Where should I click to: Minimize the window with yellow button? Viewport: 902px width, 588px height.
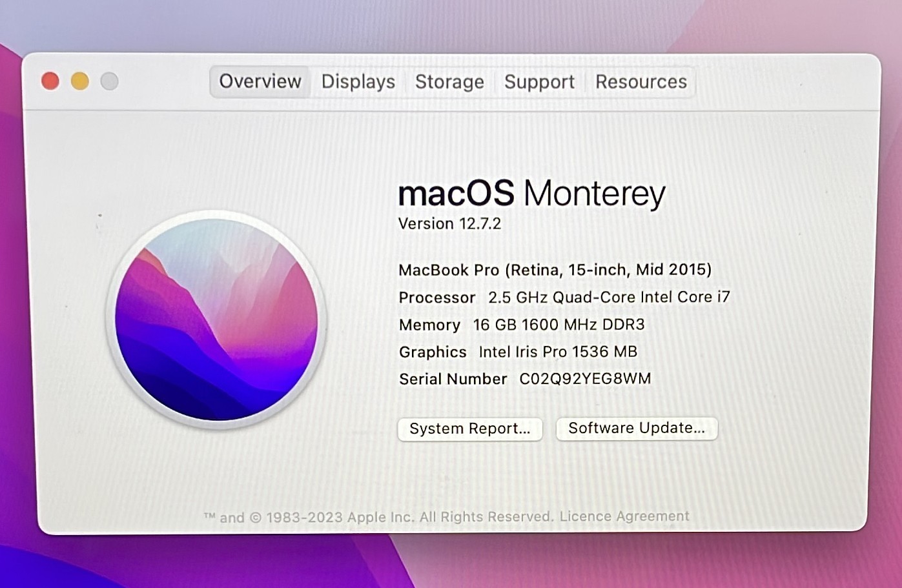coord(80,81)
